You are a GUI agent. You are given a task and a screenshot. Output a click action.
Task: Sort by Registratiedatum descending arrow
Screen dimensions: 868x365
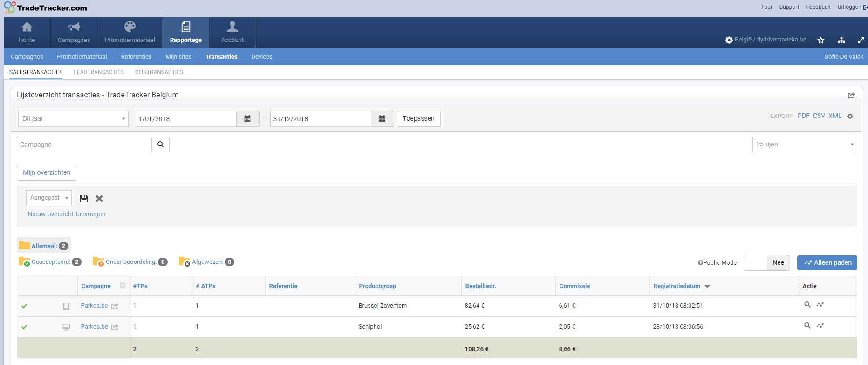click(x=707, y=286)
